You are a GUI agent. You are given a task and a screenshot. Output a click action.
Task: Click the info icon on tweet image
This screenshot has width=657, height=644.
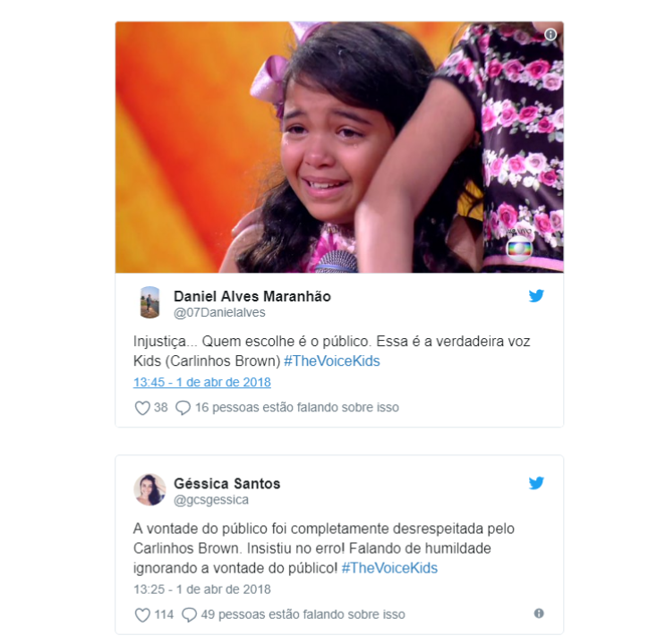550,34
